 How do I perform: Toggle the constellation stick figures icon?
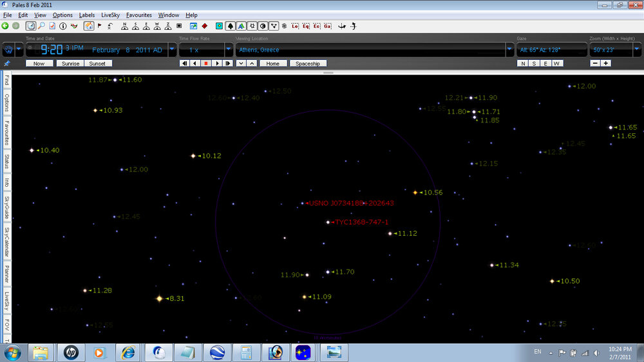274,26
